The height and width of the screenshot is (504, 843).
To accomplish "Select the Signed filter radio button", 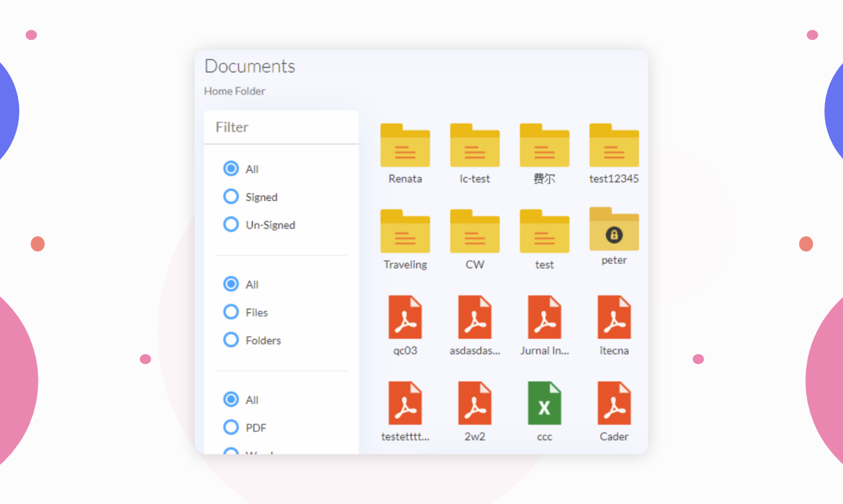I will tap(231, 197).
